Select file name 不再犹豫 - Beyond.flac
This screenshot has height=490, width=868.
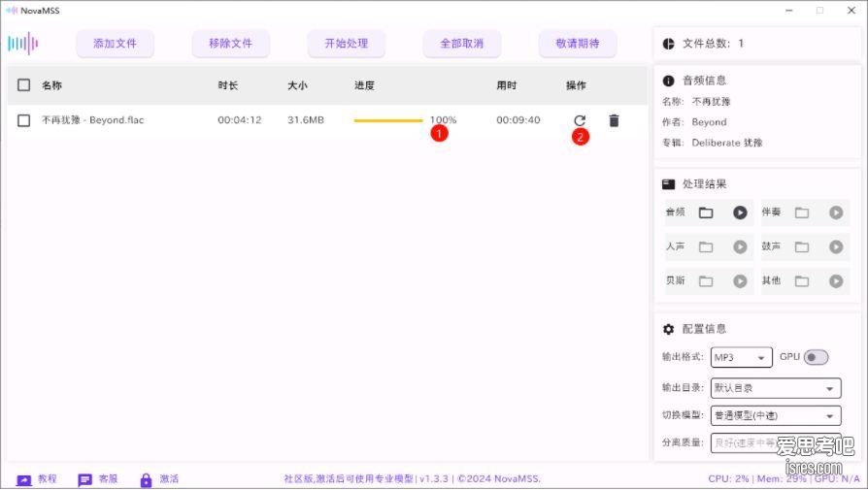click(x=92, y=120)
